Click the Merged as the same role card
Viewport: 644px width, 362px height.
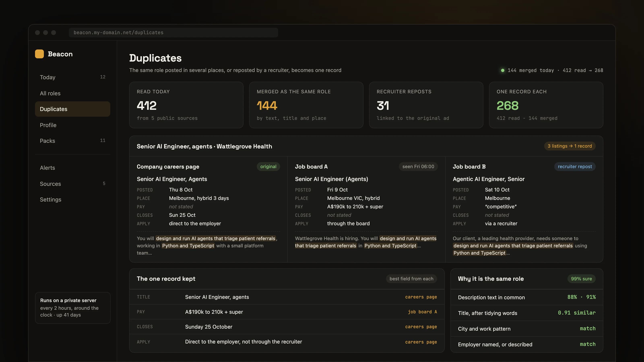tap(306, 105)
